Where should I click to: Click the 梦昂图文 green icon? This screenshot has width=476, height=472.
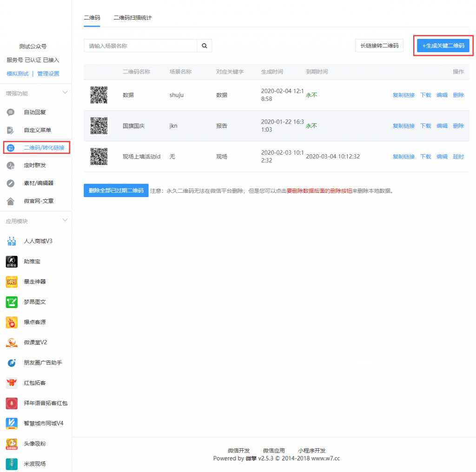[x=12, y=302]
